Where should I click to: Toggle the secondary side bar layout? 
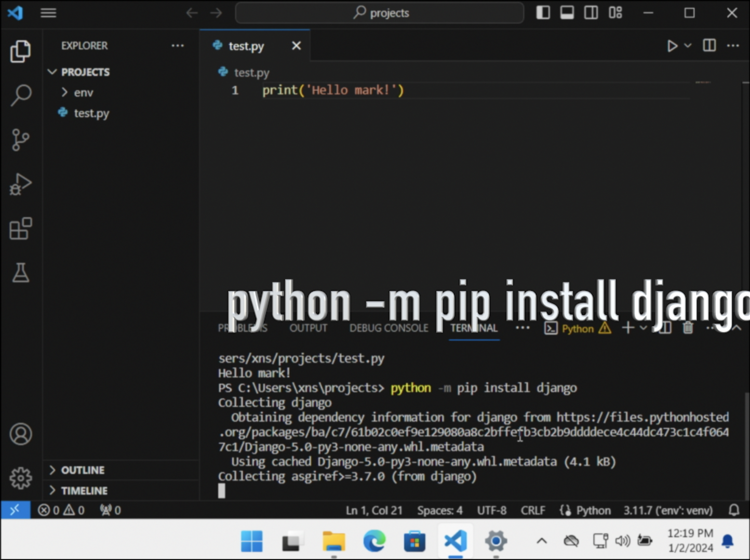point(591,12)
